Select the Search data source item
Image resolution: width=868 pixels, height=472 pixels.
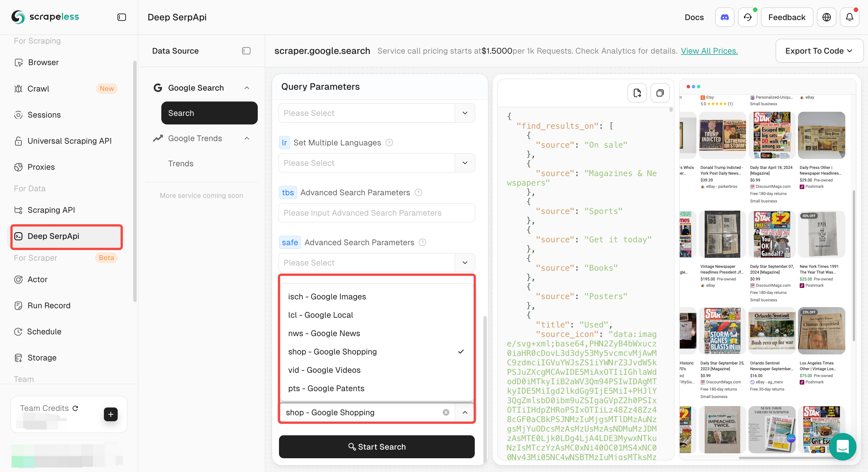209,113
